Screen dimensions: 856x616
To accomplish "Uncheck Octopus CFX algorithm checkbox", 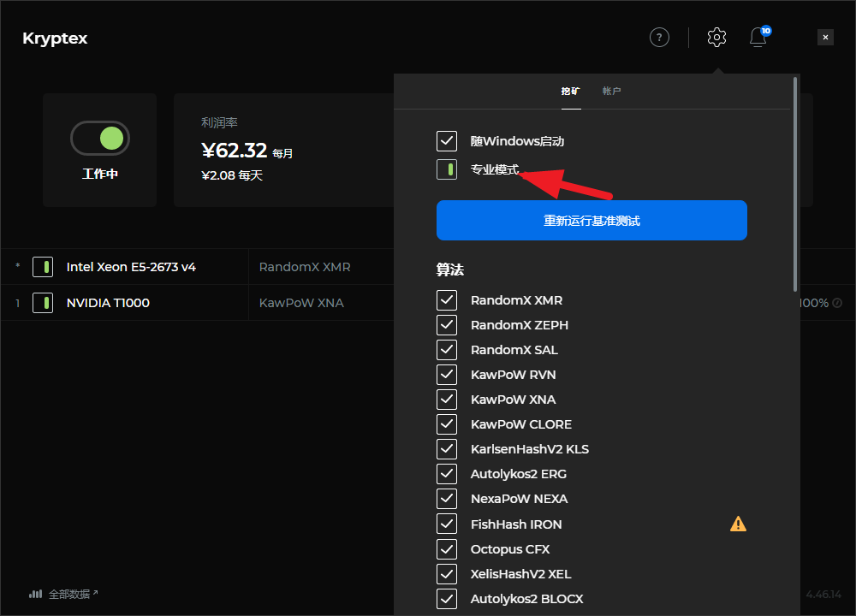I will pos(447,549).
